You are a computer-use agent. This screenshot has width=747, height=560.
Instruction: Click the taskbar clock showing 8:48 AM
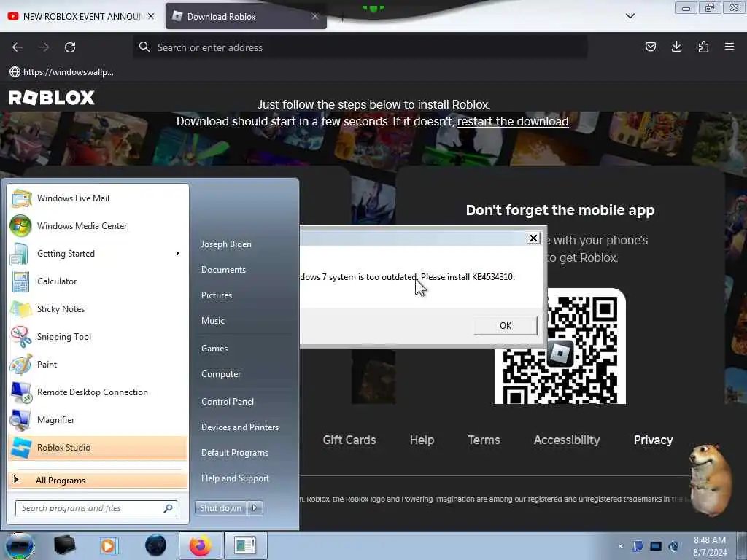pos(710,546)
